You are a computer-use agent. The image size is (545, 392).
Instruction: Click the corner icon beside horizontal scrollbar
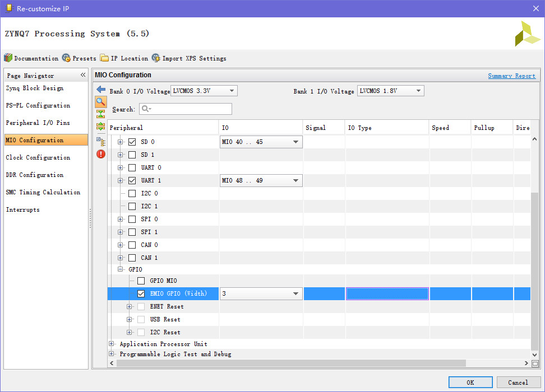[x=535, y=363]
